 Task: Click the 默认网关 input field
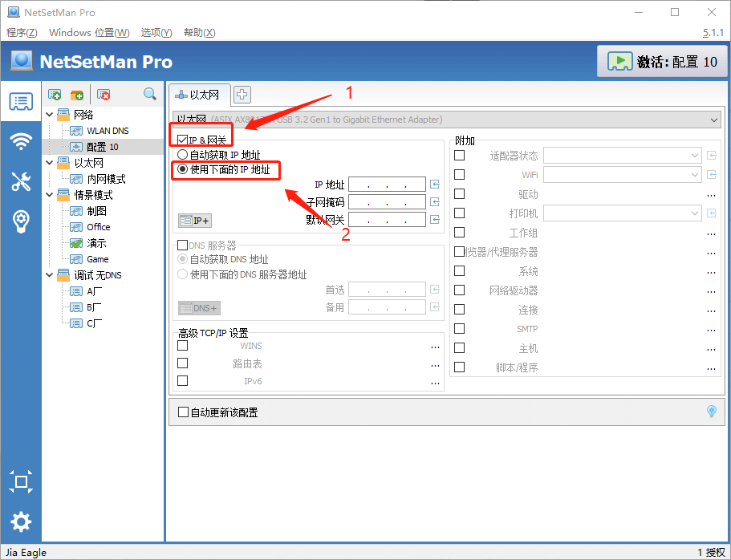tap(387, 219)
